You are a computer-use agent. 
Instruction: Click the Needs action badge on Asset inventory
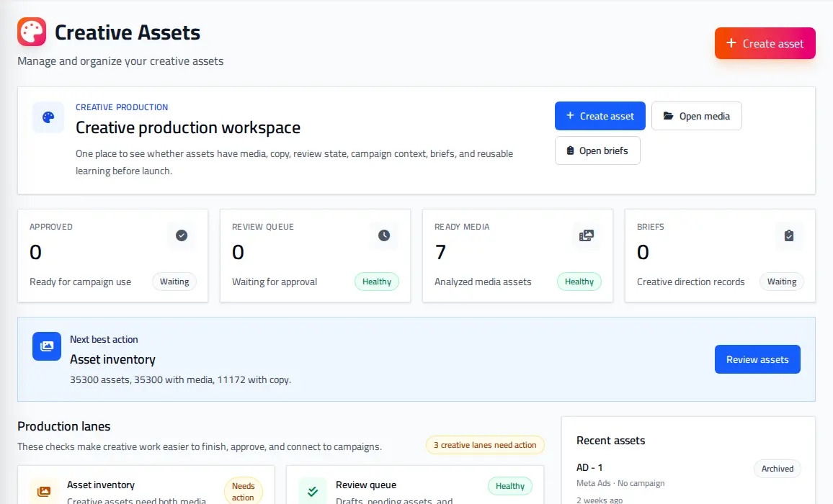(x=244, y=491)
